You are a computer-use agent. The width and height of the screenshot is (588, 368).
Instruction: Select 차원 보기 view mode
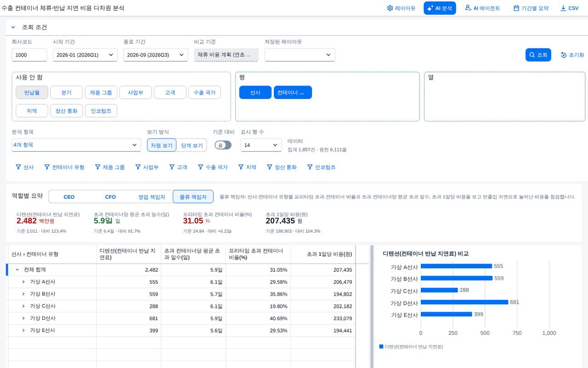point(162,145)
